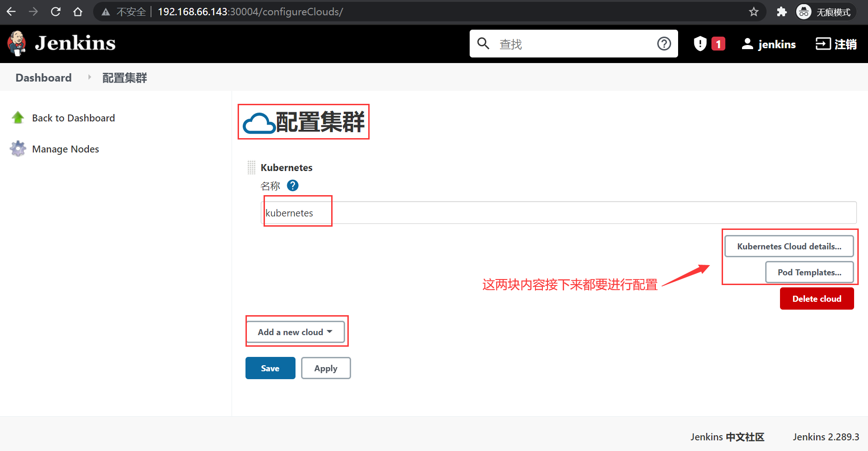The width and height of the screenshot is (868, 451).
Task: Click the red Delete cloud button
Action: pyautogui.click(x=817, y=299)
